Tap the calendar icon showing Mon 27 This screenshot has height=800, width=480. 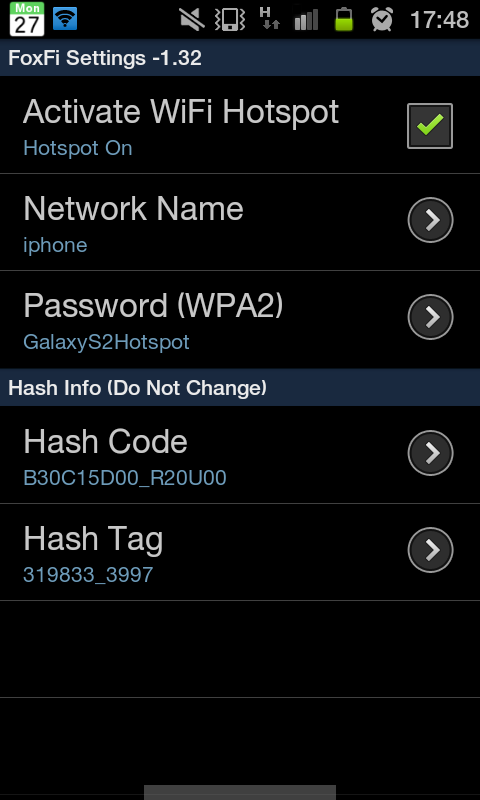pyautogui.click(x=27, y=19)
